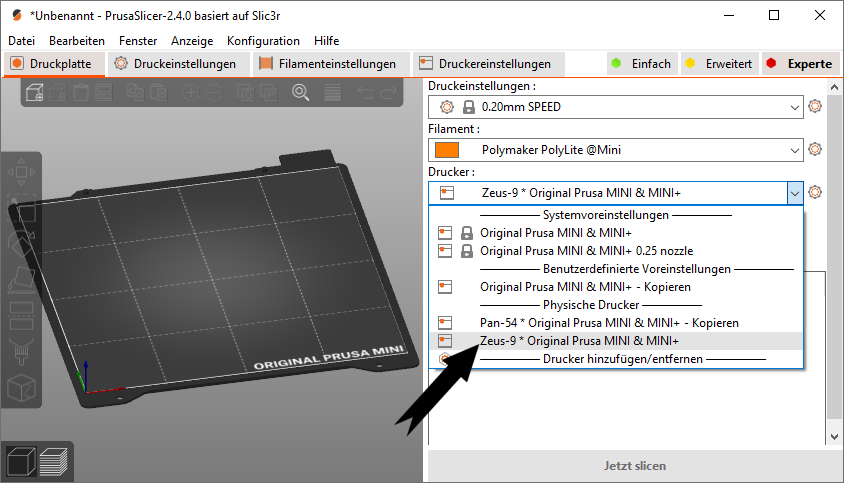Screen dimensions: 844x483
Task: Switch to the Druckeinstellungen tab
Action: (x=178, y=64)
